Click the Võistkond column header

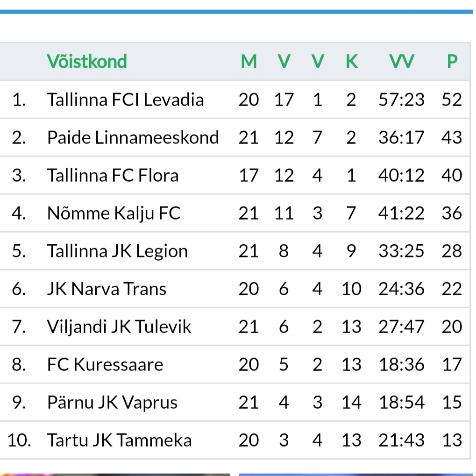[87, 61]
